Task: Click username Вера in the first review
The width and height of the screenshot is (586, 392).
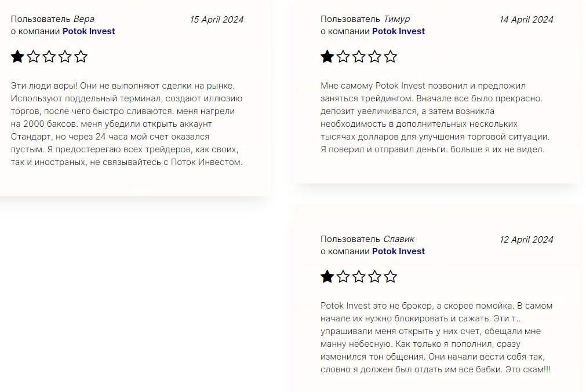Action: (x=83, y=19)
